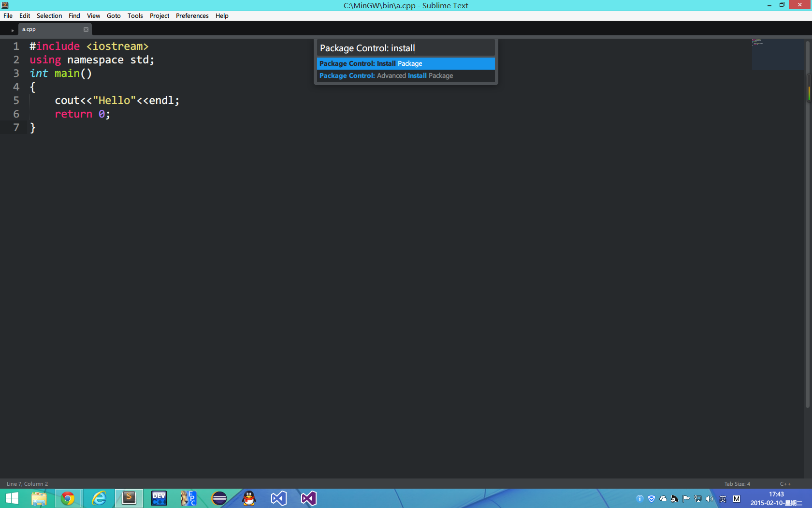The width and height of the screenshot is (812, 508).
Task: Click the volume speaker tray icon
Action: (x=710, y=499)
